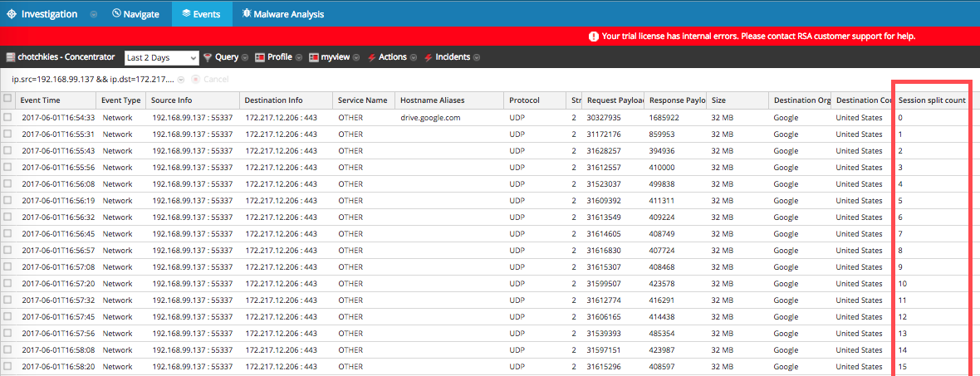This screenshot has width=980, height=376.
Task: Click the Session split count column header
Action: (930, 100)
